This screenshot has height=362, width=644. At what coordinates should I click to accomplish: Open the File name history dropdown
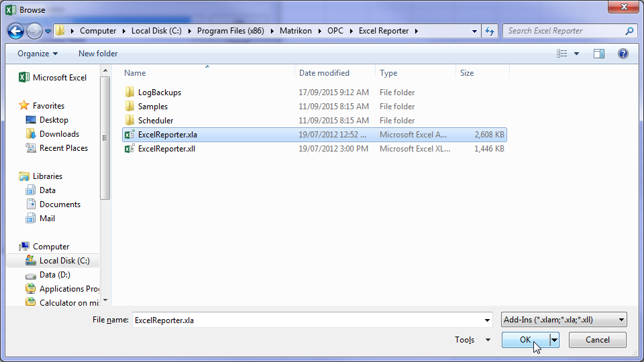487,320
